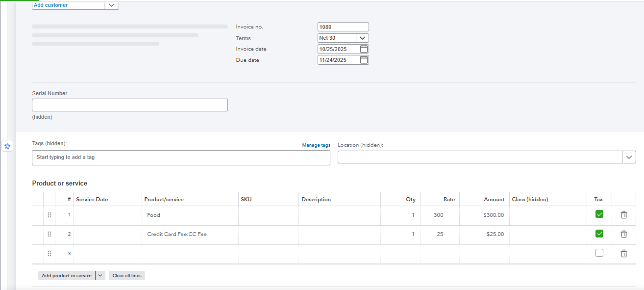Open Add product or service arrow menu

[100, 276]
